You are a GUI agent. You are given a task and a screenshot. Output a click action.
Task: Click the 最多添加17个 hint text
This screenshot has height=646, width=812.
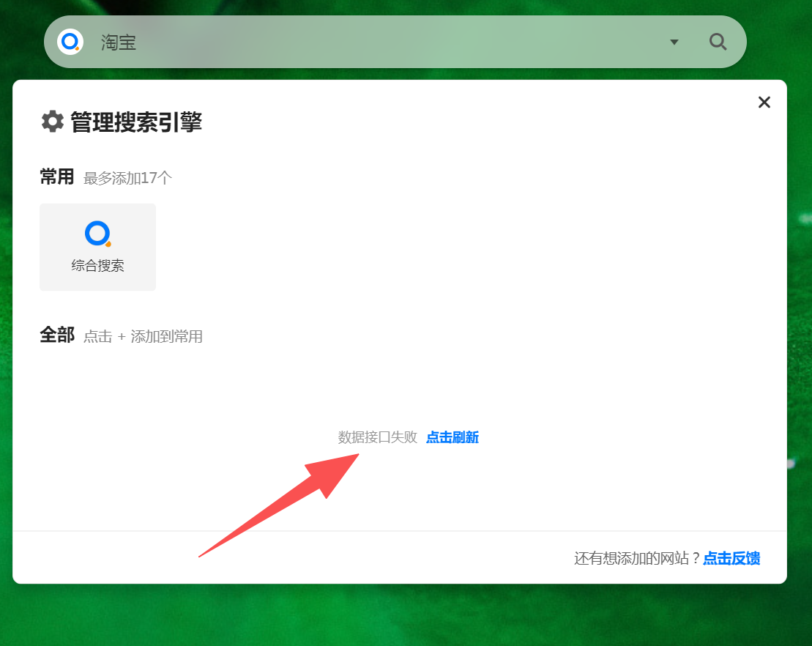pyautogui.click(x=127, y=178)
